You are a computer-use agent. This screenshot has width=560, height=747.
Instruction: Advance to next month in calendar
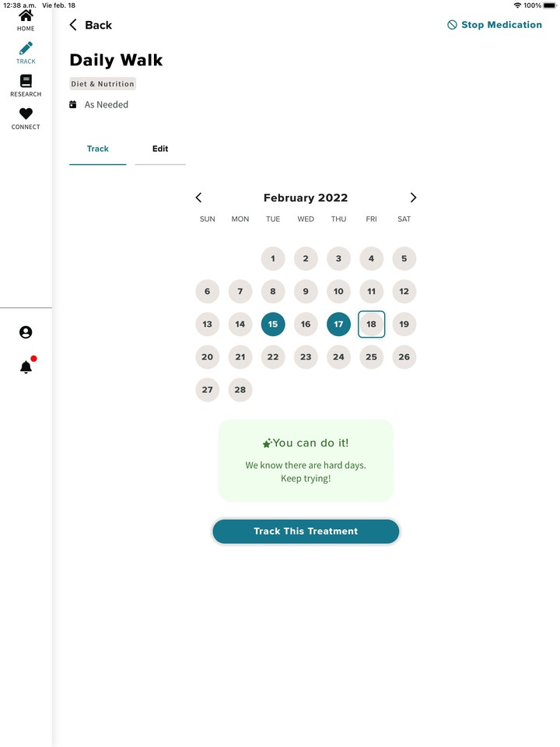tap(413, 198)
